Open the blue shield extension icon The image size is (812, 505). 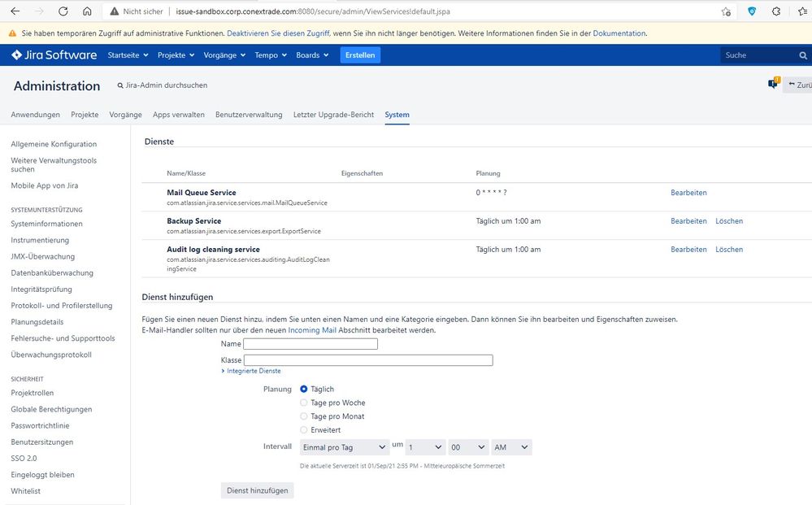(x=752, y=11)
